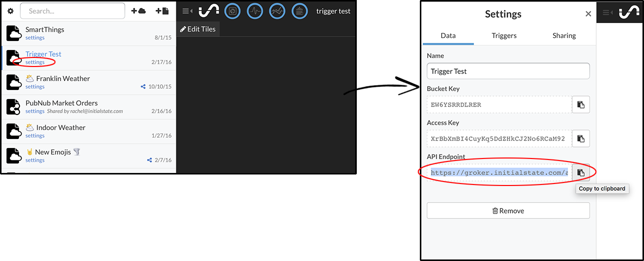Viewport: 644px width, 261px height.
Task: Open the Lines chart view icon
Action: point(277,11)
